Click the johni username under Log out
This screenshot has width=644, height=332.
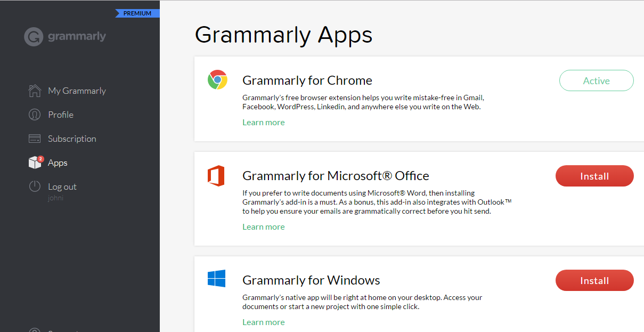(x=55, y=198)
